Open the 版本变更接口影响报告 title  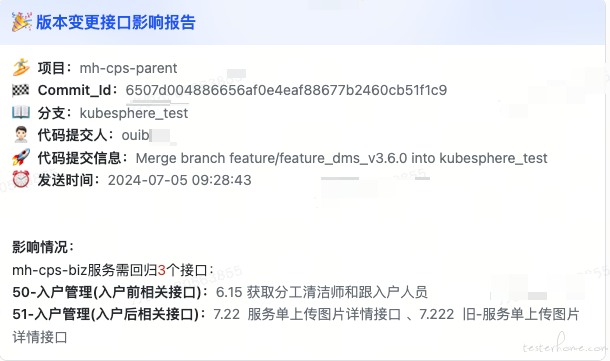(116, 22)
